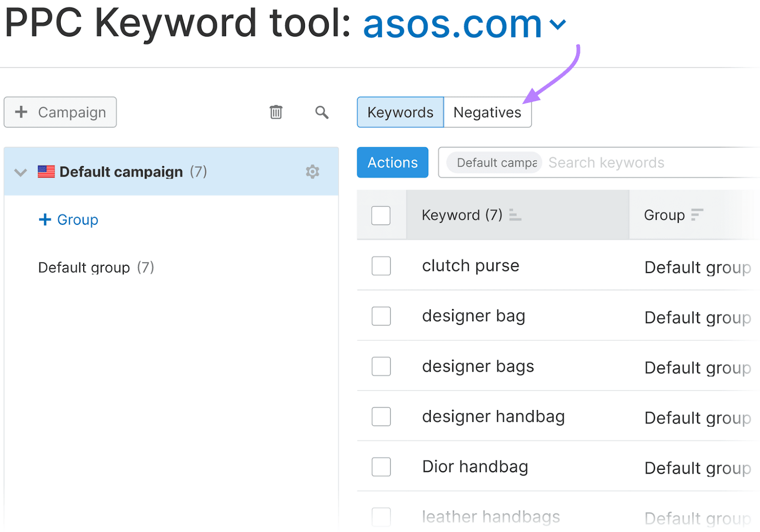Switch to the Keywords tab
The width and height of the screenshot is (760, 532).
400,112
